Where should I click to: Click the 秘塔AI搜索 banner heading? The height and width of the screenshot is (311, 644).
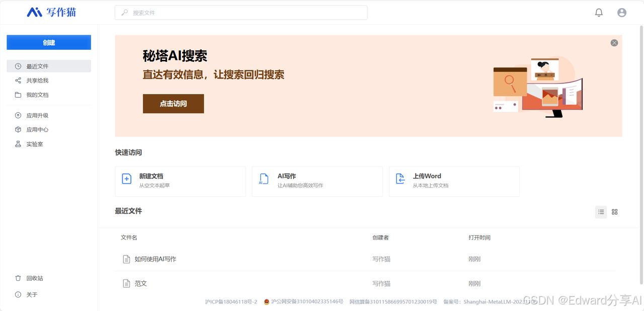tap(175, 56)
